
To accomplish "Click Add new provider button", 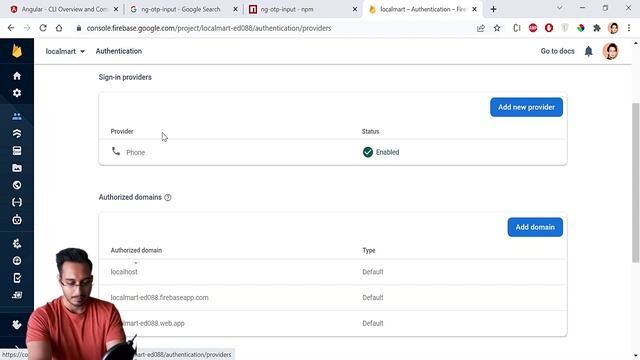I will click(526, 107).
